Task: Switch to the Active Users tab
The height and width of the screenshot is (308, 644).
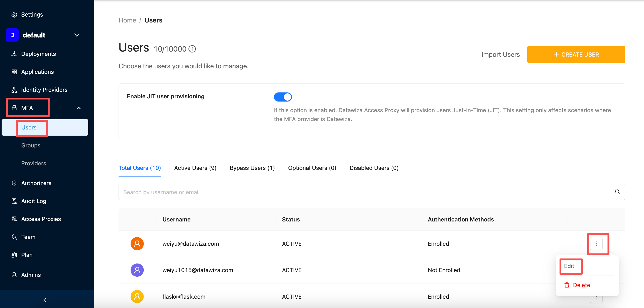Action: point(195,168)
